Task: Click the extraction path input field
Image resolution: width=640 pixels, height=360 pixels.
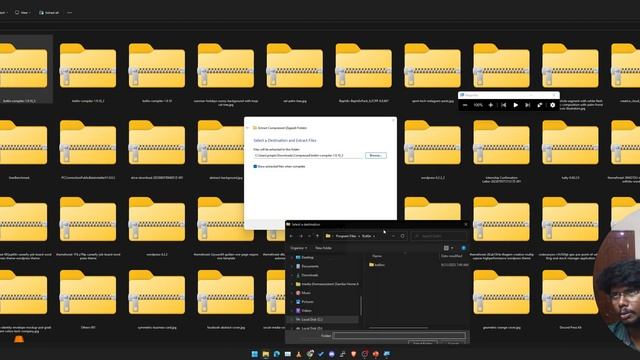Action: click(x=308, y=156)
